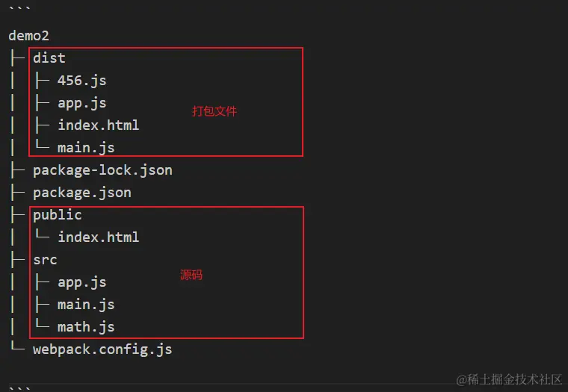The height and width of the screenshot is (392, 568).
Task: Click main.js inside the src folder
Action: click(x=85, y=304)
